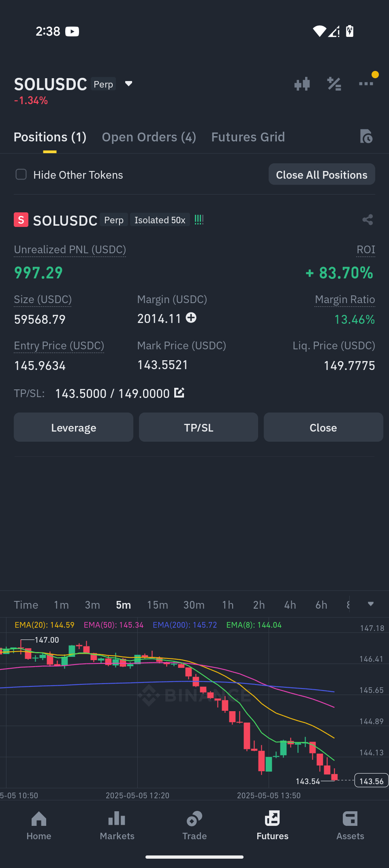Open the three-dot more options menu
This screenshot has height=868, width=389.
coord(366,84)
